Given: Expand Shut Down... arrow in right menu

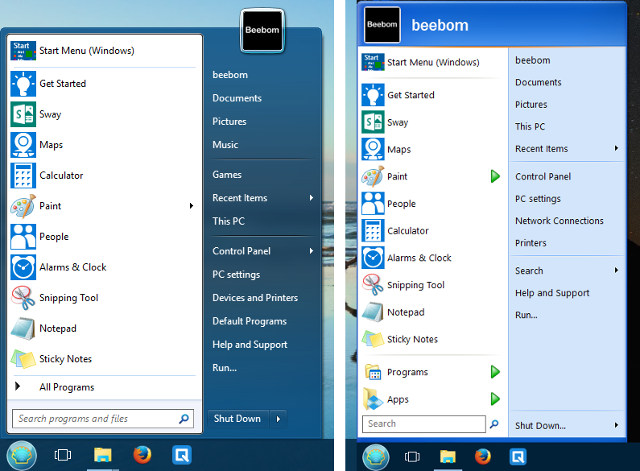Looking at the screenshot, I should (x=616, y=425).
